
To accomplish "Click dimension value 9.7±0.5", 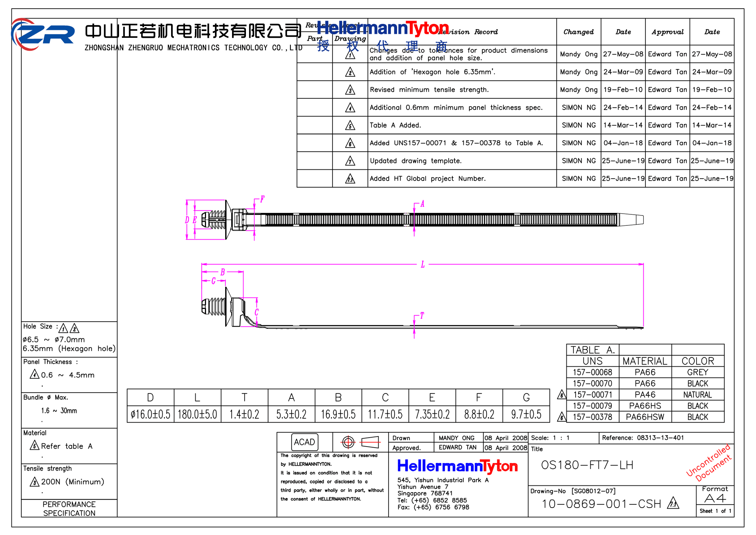I will 526,414.
